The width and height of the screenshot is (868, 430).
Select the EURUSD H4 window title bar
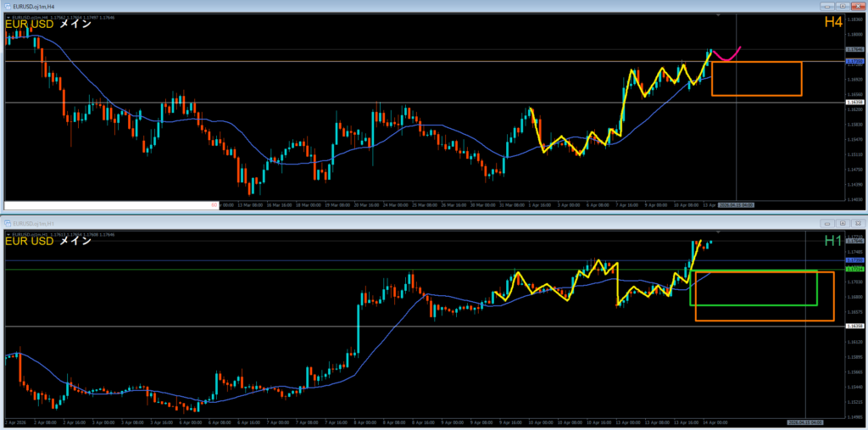[339, 5]
